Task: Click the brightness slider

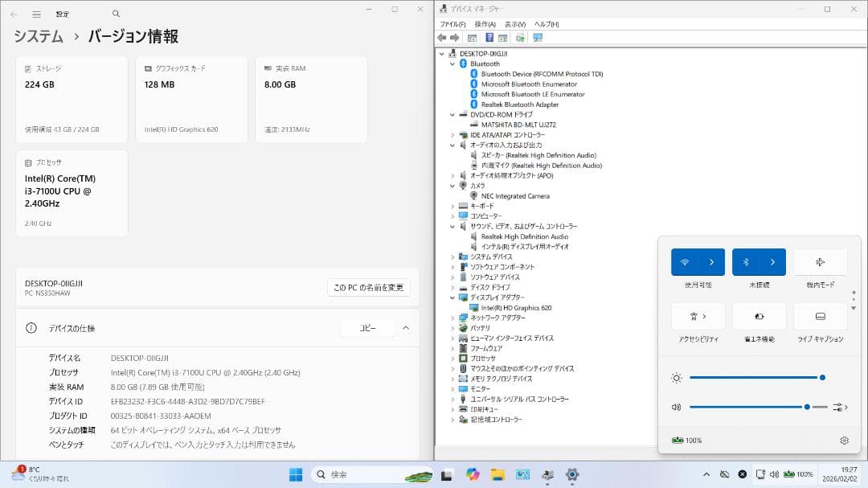Action: 755,378
